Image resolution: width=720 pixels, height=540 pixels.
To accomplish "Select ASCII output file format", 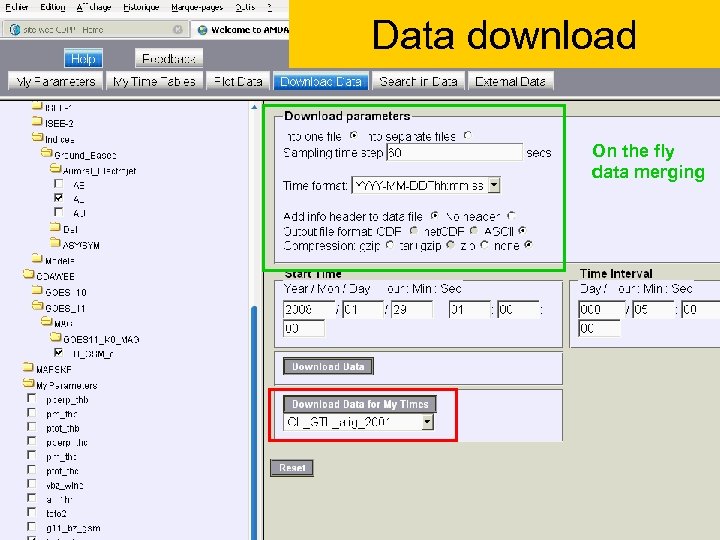I will tap(522, 231).
